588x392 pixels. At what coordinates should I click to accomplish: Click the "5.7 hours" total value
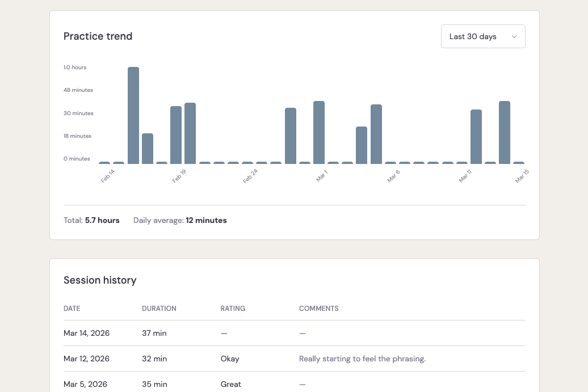102,220
